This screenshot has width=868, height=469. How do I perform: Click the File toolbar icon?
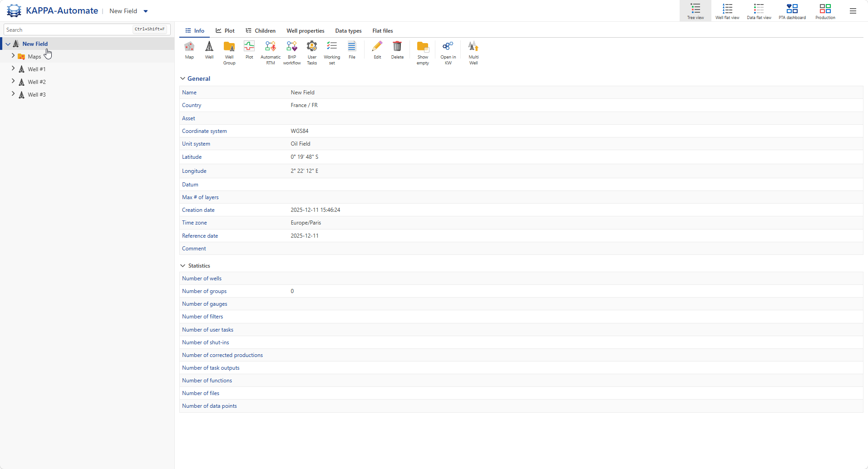pos(352,50)
